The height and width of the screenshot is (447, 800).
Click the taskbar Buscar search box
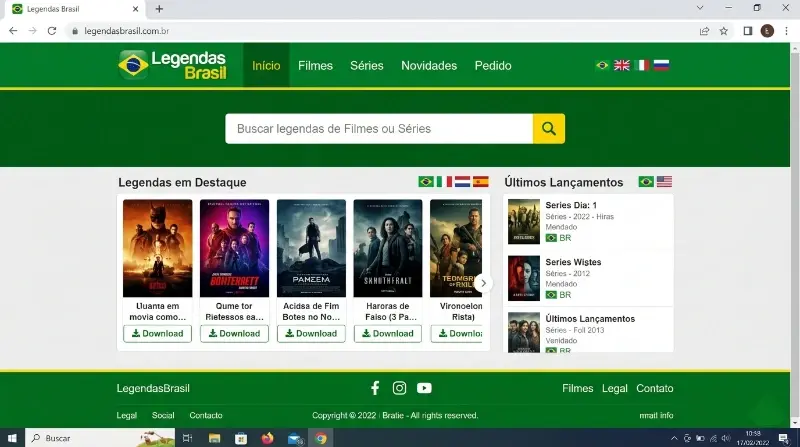point(100,438)
